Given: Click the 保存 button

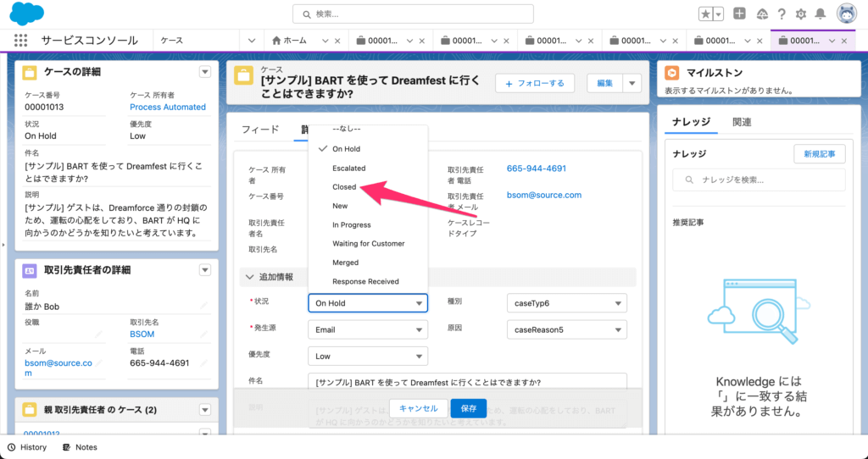Looking at the screenshot, I should [468, 408].
